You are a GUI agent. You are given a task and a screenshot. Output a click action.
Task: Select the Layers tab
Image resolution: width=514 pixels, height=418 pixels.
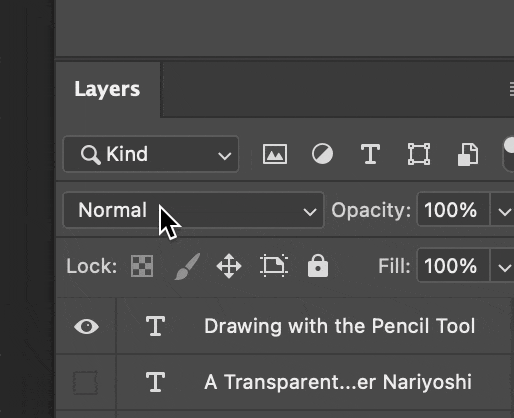[x=107, y=89]
